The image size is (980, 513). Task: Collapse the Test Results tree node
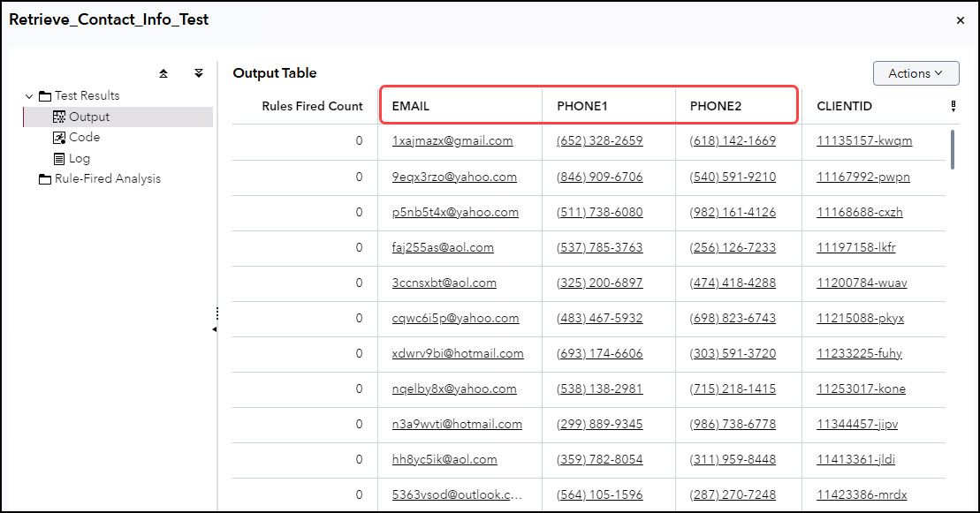coord(30,95)
